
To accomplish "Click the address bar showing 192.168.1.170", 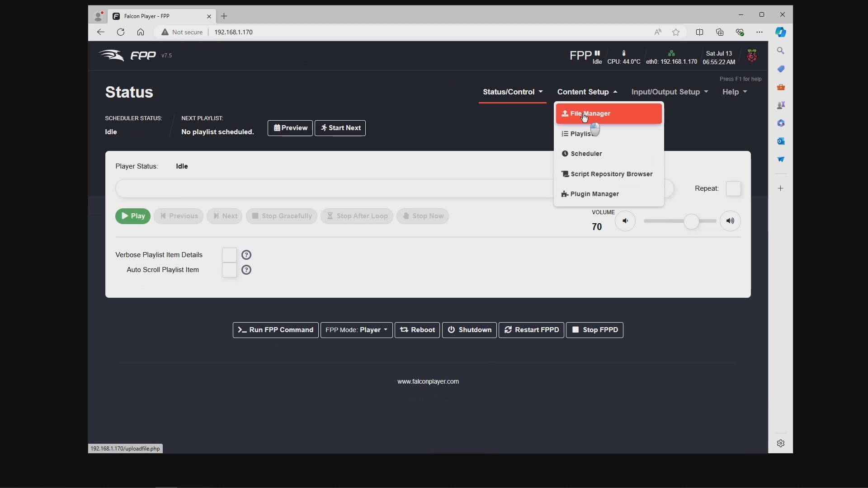I will coord(233,32).
